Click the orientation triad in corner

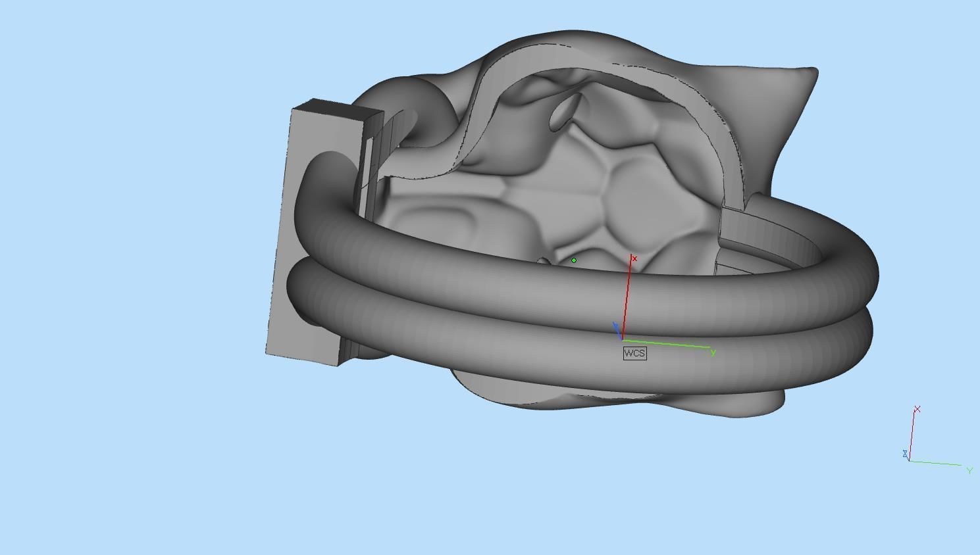(x=938, y=440)
